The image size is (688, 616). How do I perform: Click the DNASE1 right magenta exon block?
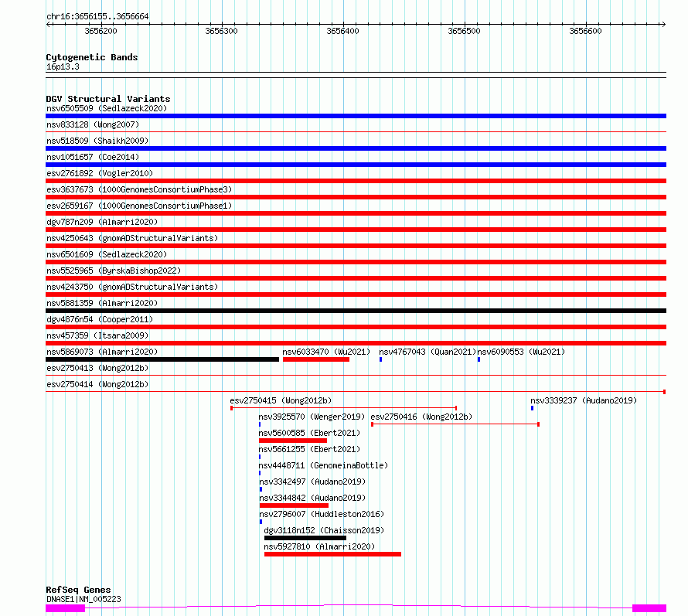click(649, 608)
